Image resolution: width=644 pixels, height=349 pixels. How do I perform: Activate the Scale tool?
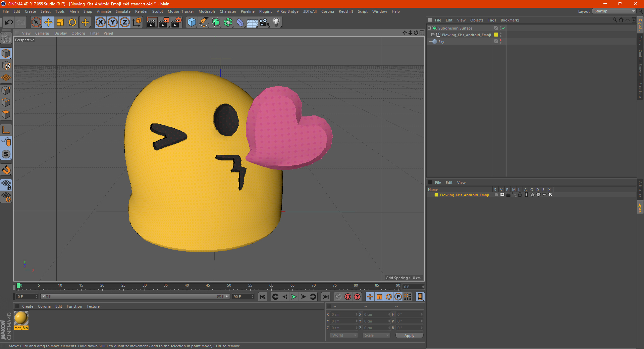(x=60, y=22)
